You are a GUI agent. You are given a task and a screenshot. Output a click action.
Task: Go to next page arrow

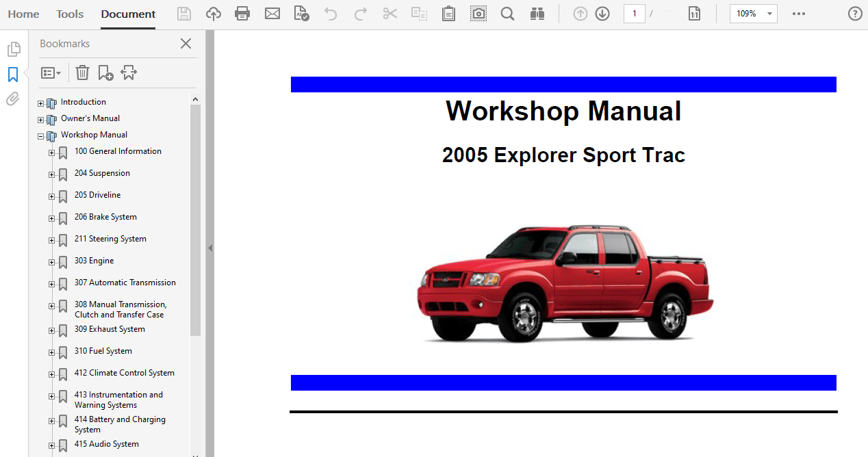(x=602, y=14)
